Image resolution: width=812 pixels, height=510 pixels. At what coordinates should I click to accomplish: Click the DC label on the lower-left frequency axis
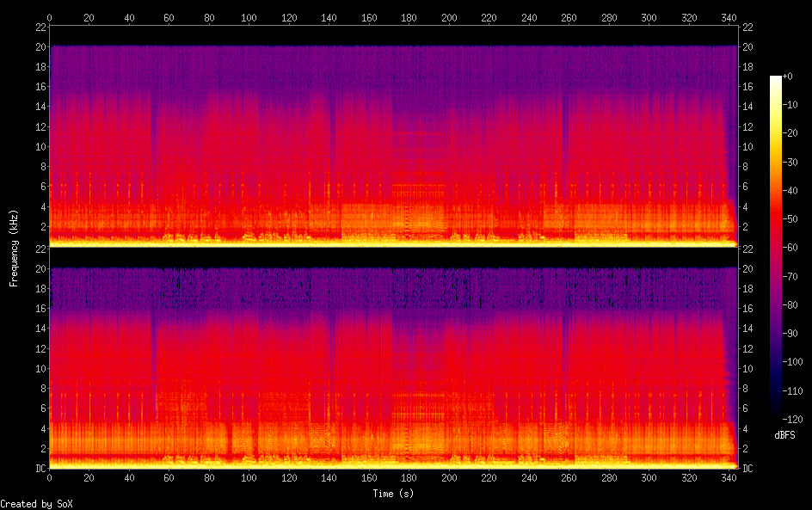pos(40,469)
